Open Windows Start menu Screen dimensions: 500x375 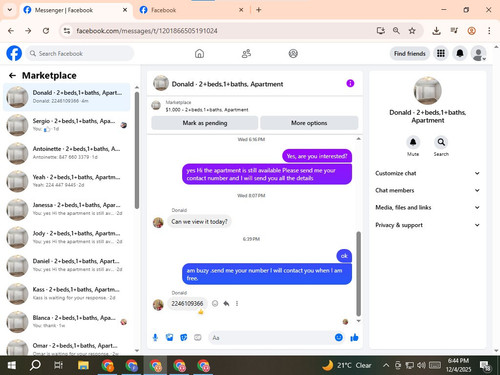click(12, 365)
